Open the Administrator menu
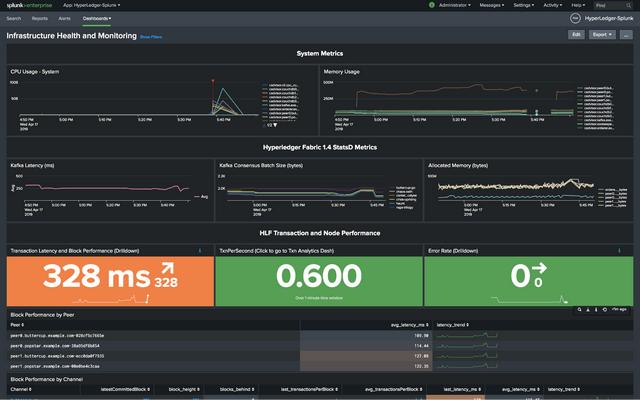This screenshot has height=400, width=640. 455,5
